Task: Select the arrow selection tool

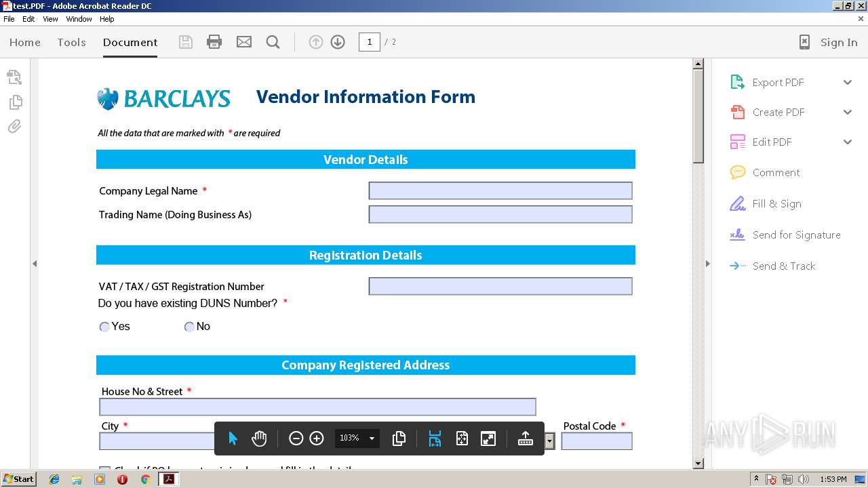Action: [x=233, y=439]
